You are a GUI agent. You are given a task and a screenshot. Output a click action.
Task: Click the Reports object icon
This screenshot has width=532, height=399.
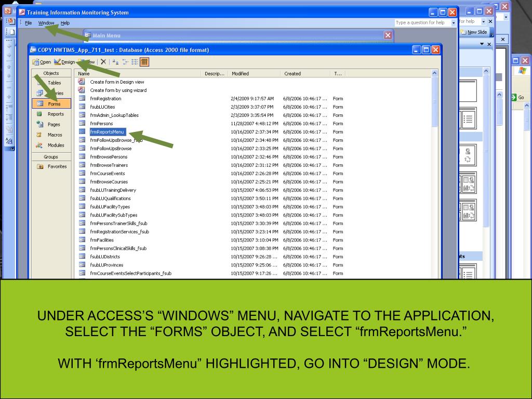click(39, 114)
